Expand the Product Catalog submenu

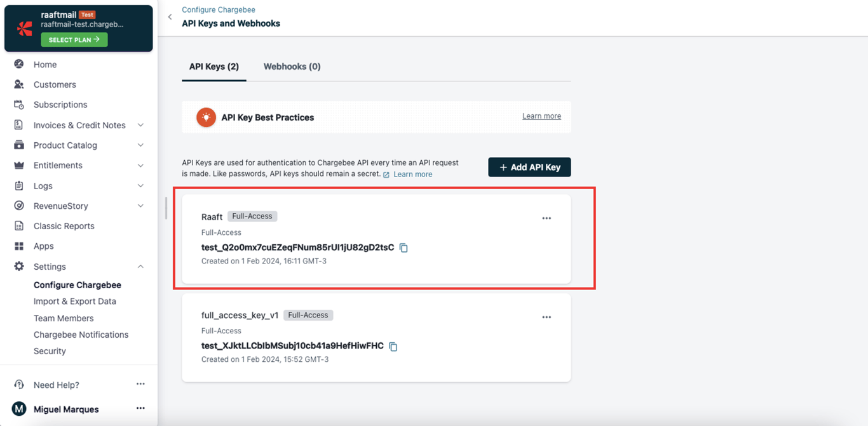(140, 145)
